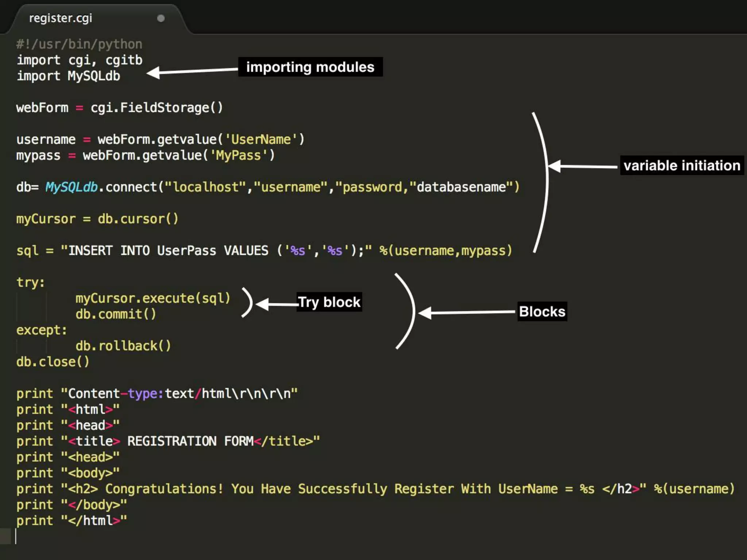Click the 'UserName' string literal
Viewport: 747px width, 560px height.
[x=261, y=140]
